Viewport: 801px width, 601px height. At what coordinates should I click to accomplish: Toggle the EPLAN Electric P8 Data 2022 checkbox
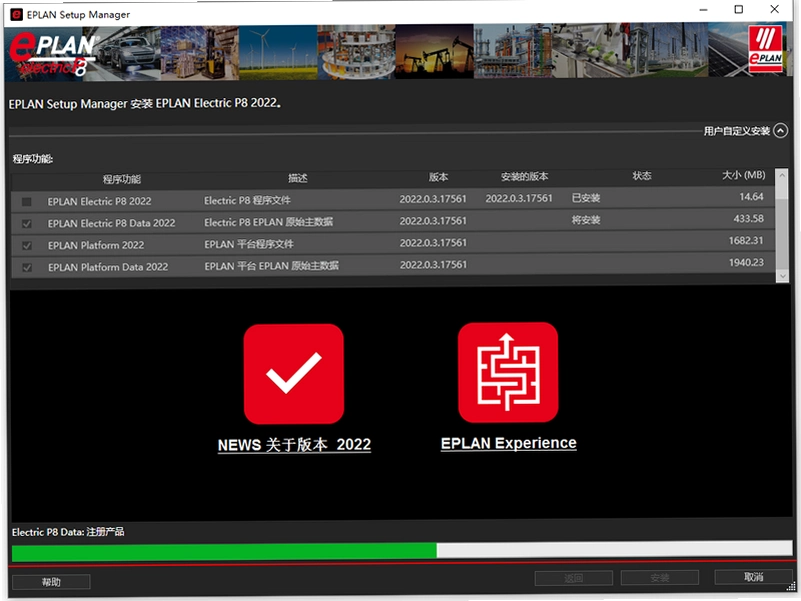tap(27, 224)
